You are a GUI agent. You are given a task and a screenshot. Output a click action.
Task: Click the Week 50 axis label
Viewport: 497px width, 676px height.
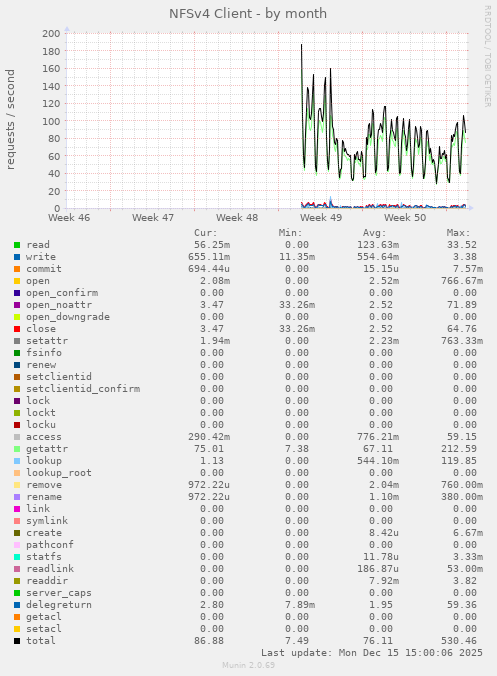point(405,218)
